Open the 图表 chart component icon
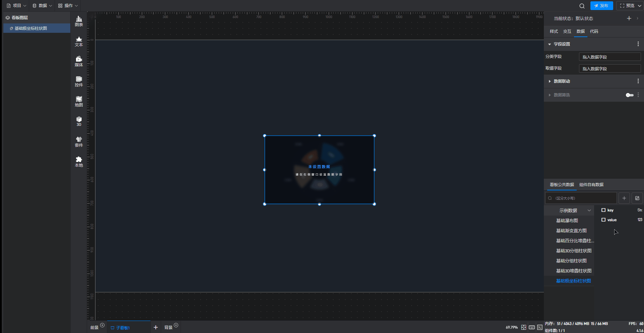This screenshot has width=644, height=333. [x=79, y=21]
